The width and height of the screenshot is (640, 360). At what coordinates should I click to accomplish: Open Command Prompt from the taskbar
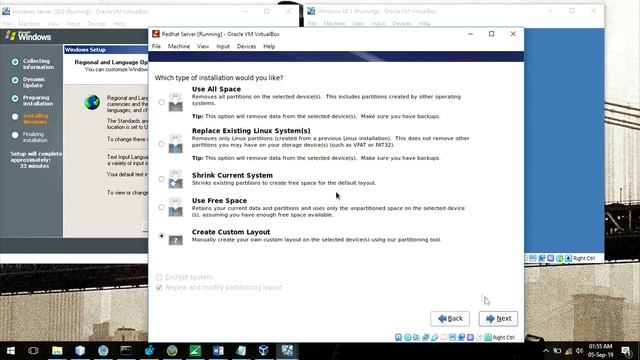[x=126, y=351]
